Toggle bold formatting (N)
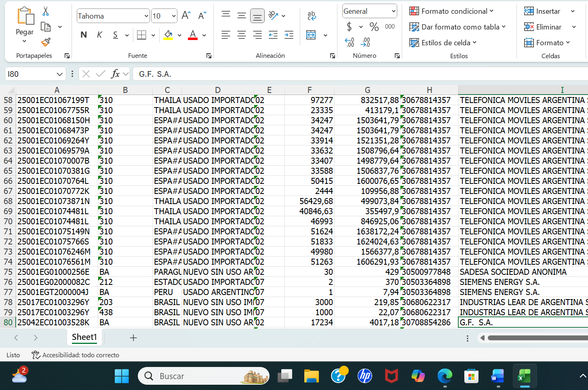Image resolution: width=588 pixels, height=390 pixels. pyautogui.click(x=84, y=35)
